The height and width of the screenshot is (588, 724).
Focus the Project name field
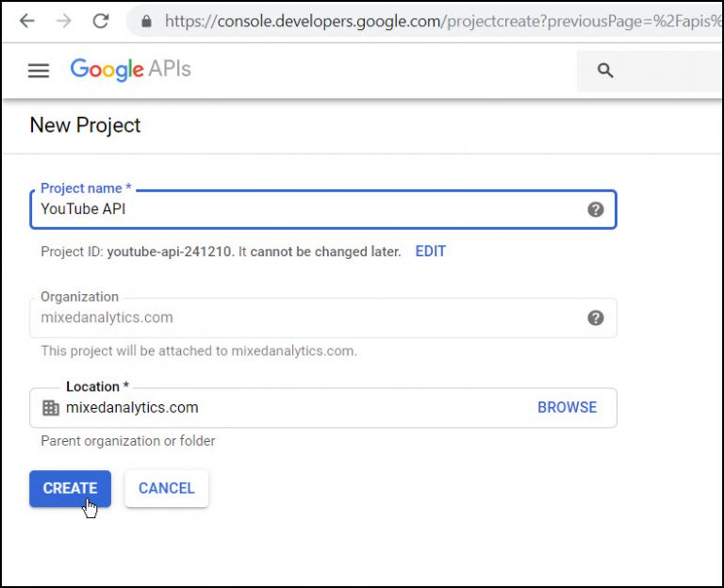point(323,209)
